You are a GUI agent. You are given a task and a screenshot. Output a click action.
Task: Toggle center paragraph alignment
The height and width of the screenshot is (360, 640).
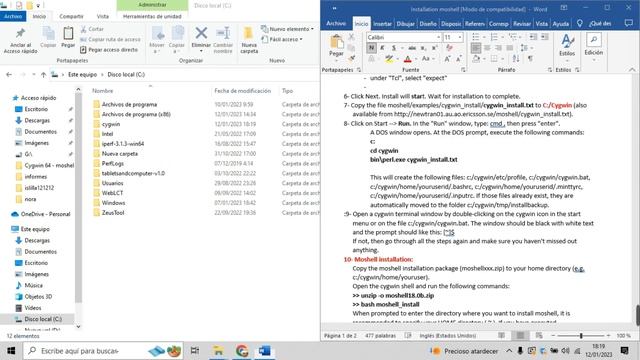(487, 48)
